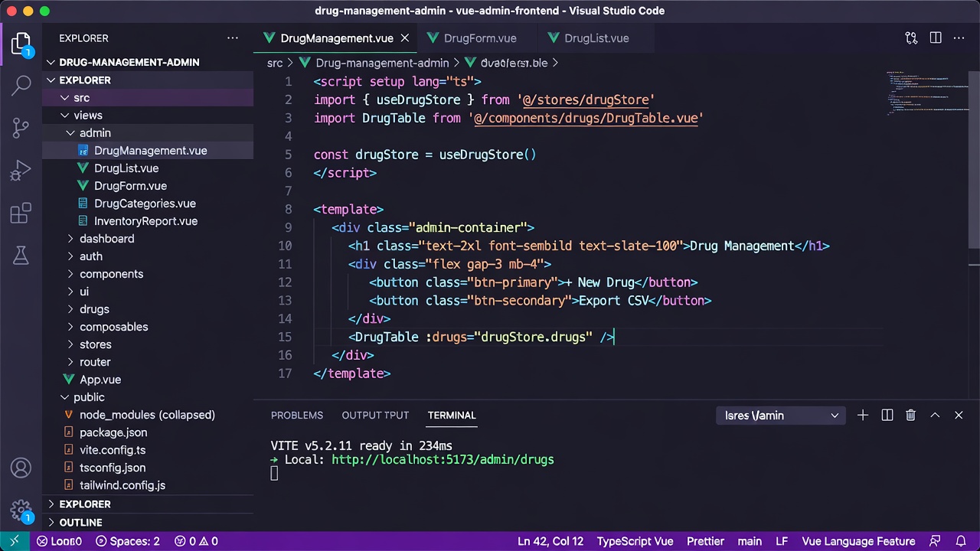Create a new terminal with plus icon
The image size is (980, 551).
[x=863, y=415]
